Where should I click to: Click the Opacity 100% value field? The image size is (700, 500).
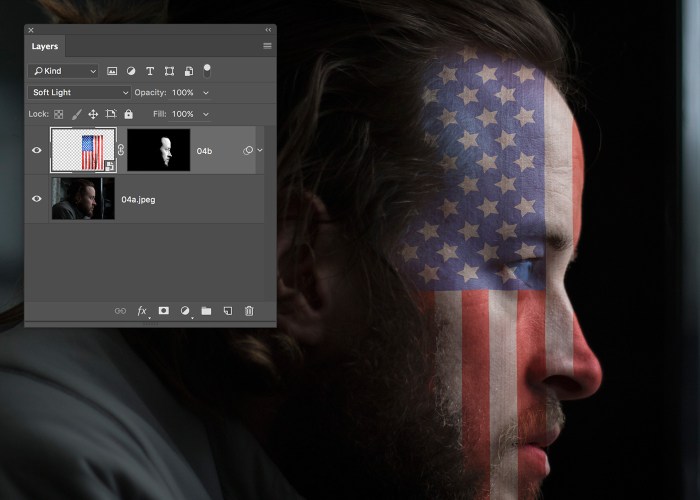pyautogui.click(x=183, y=92)
